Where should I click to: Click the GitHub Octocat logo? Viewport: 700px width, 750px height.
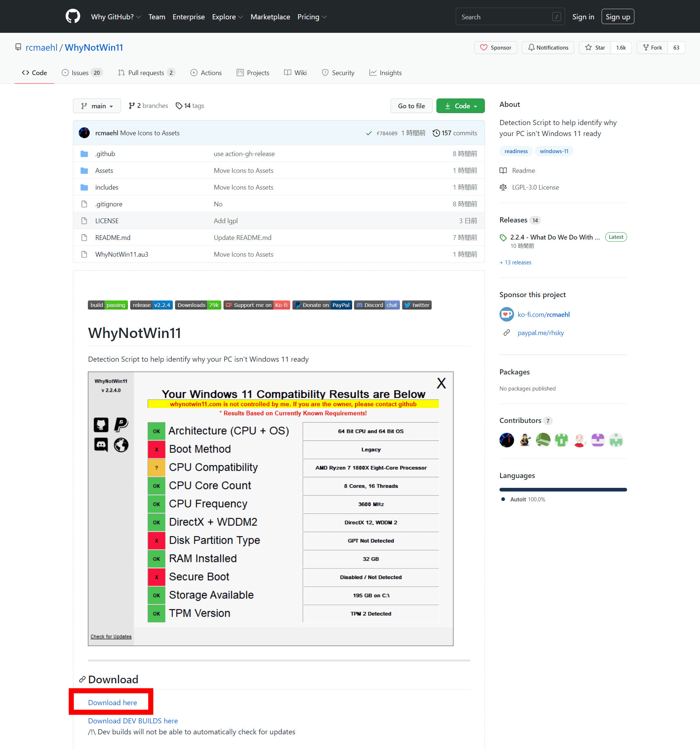coord(73,17)
